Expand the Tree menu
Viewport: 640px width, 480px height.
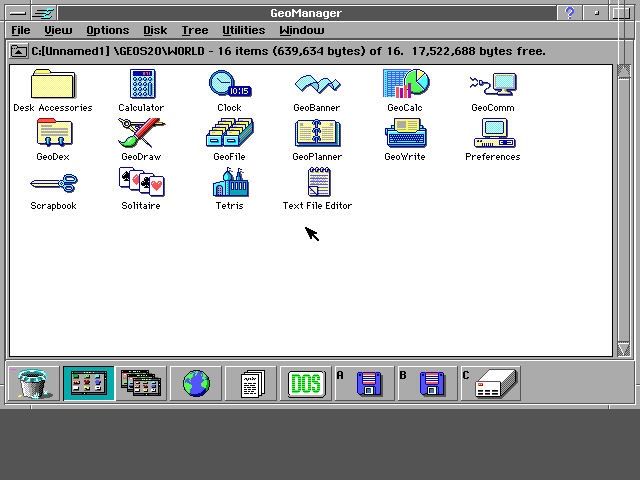click(194, 31)
